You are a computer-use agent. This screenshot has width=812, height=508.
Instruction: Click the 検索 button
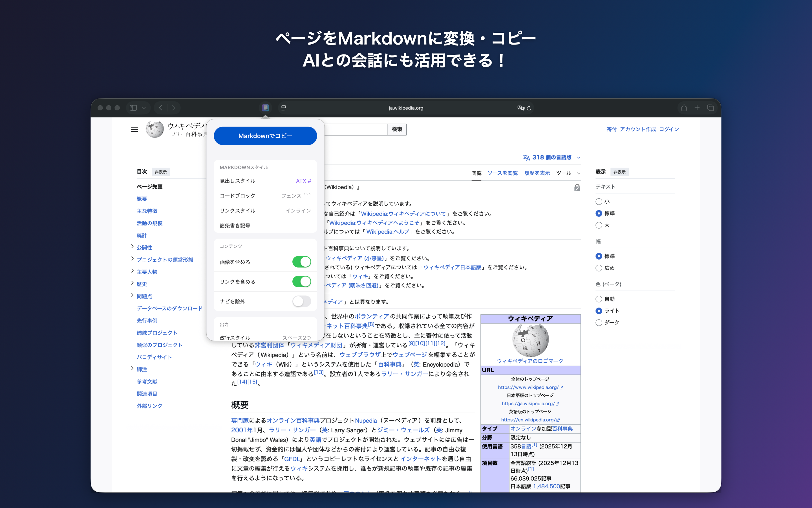coord(397,129)
